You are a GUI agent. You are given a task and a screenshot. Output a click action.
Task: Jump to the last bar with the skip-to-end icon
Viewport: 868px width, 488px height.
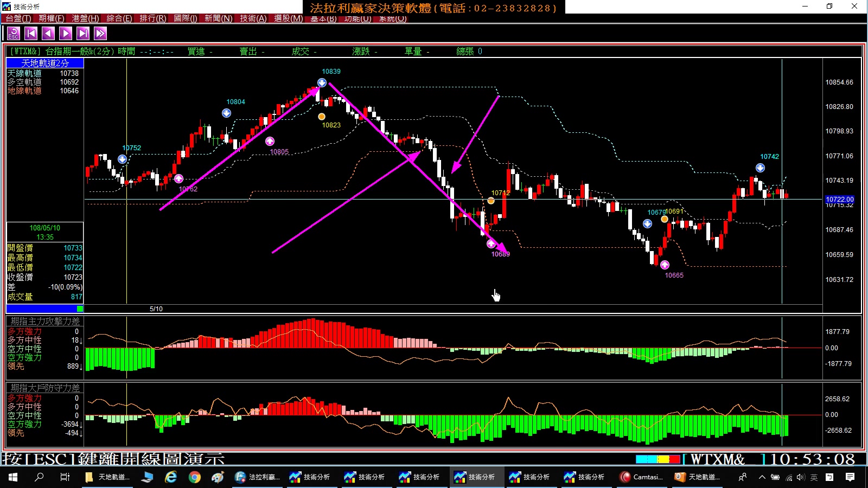[x=83, y=34]
